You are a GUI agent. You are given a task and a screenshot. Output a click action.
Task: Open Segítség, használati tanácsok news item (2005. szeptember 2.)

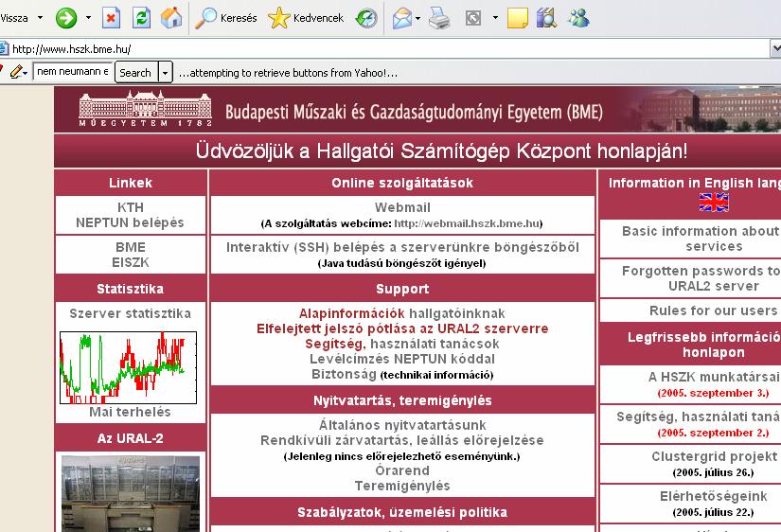pos(699,417)
